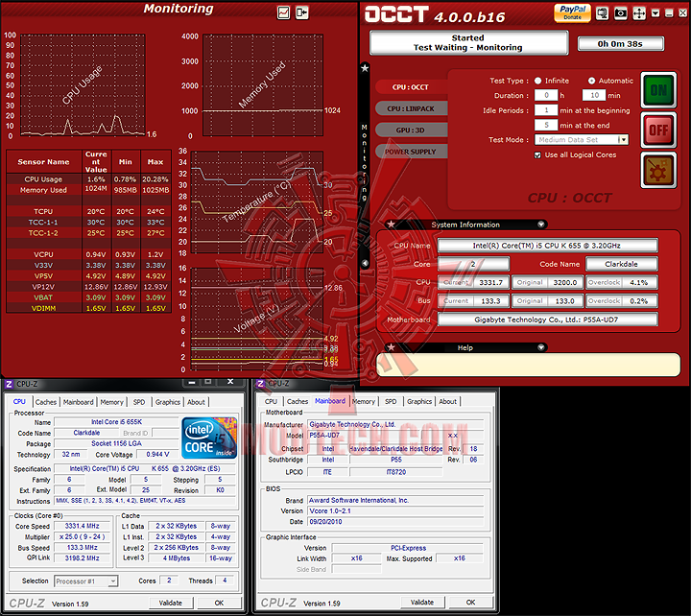Open the Memory tab in right CPU-Z window
The width and height of the screenshot is (691, 616).
[x=364, y=401]
